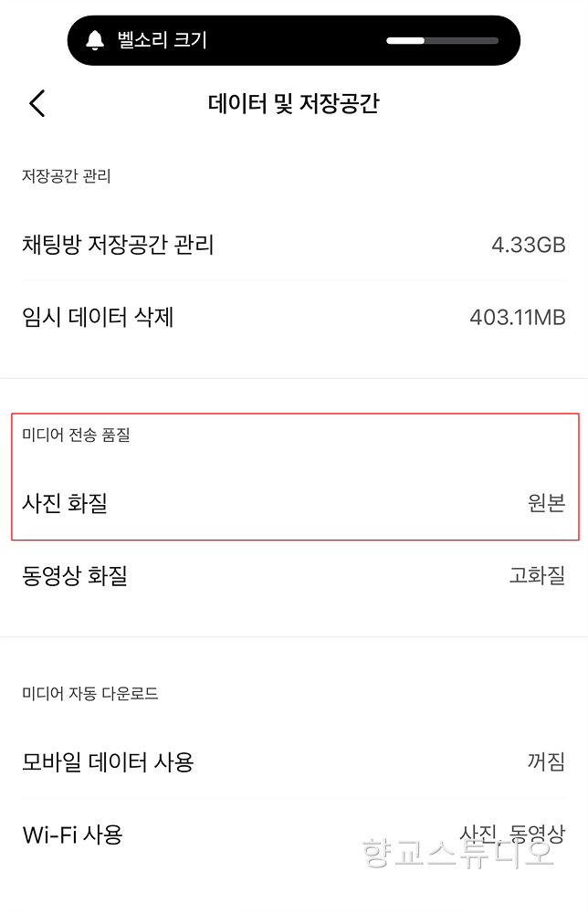Viewport: 588px width, 913px height.
Task: Tap the red-highlighted 사진 화질 row
Action: point(294,502)
